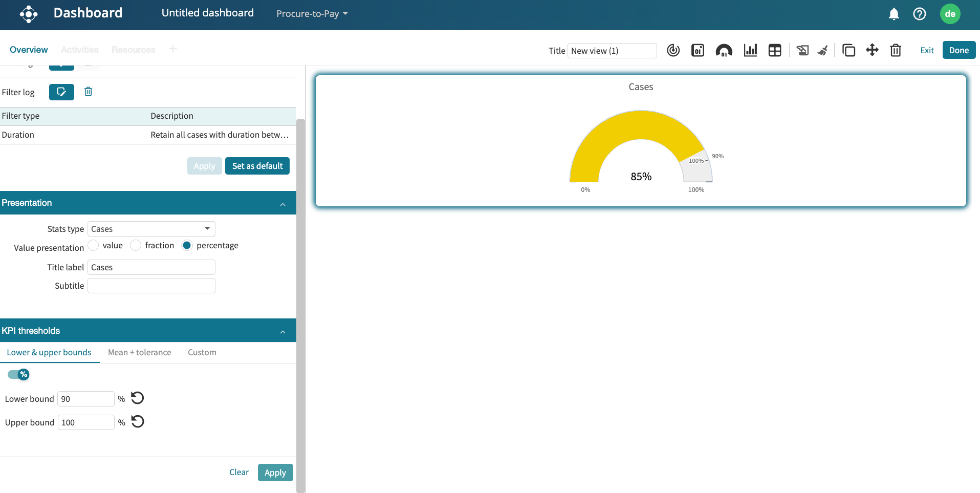Add a gauge chart widget from toolbar
980x493 pixels.
click(x=724, y=50)
